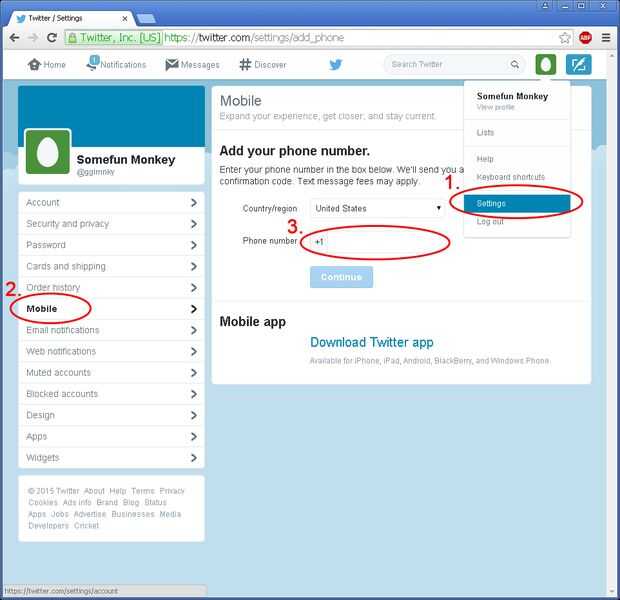Image resolution: width=620 pixels, height=600 pixels.
Task: Open Web notifications settings
Action: (x=111, y=352)
